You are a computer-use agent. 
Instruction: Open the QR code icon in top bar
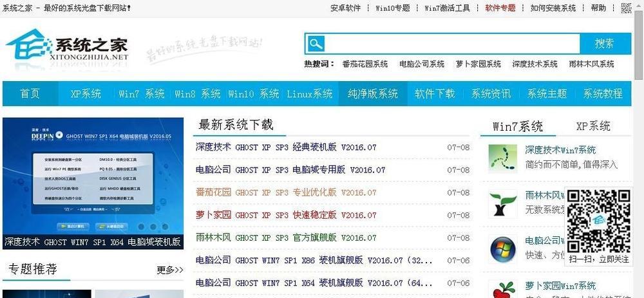click(x=626, y=8)
